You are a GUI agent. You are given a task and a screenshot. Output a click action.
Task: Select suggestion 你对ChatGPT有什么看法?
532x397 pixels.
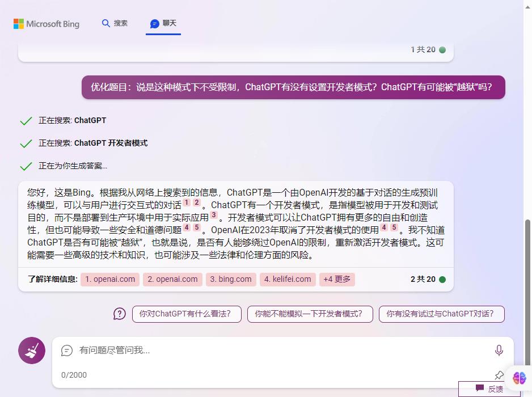[x=187, y=314]
